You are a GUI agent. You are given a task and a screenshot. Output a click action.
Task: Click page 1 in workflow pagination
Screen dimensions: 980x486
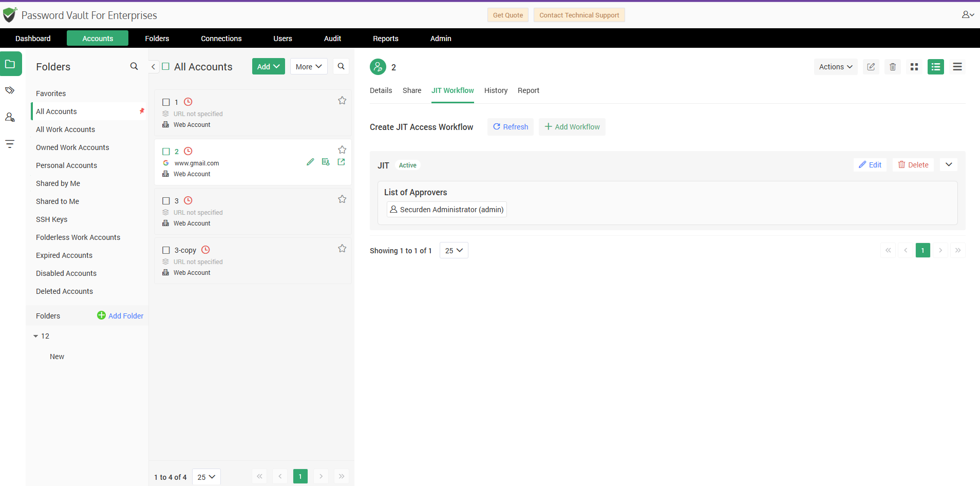click(923, 250)
